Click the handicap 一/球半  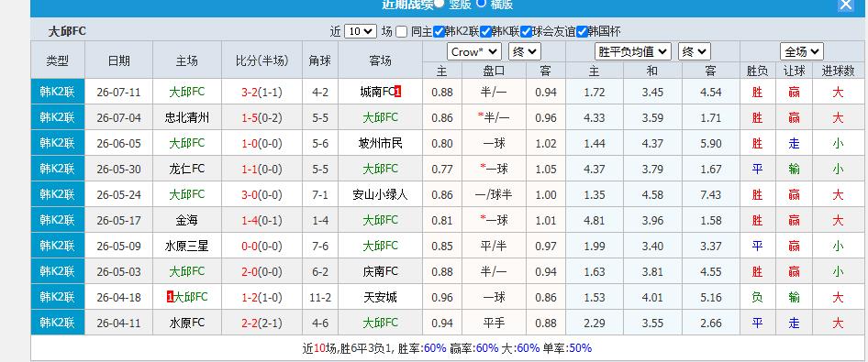pyautogui.click(x=494, y=194)
